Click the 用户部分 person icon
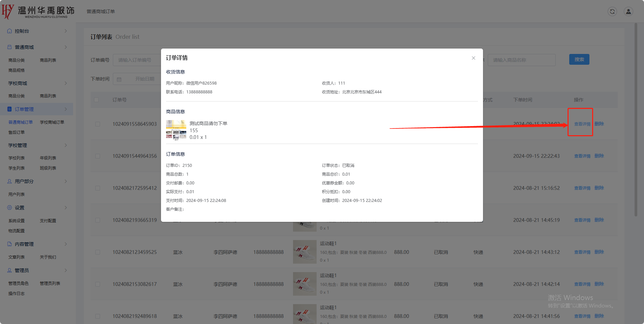This screenshot has height=324, width=644. point(9,181)
